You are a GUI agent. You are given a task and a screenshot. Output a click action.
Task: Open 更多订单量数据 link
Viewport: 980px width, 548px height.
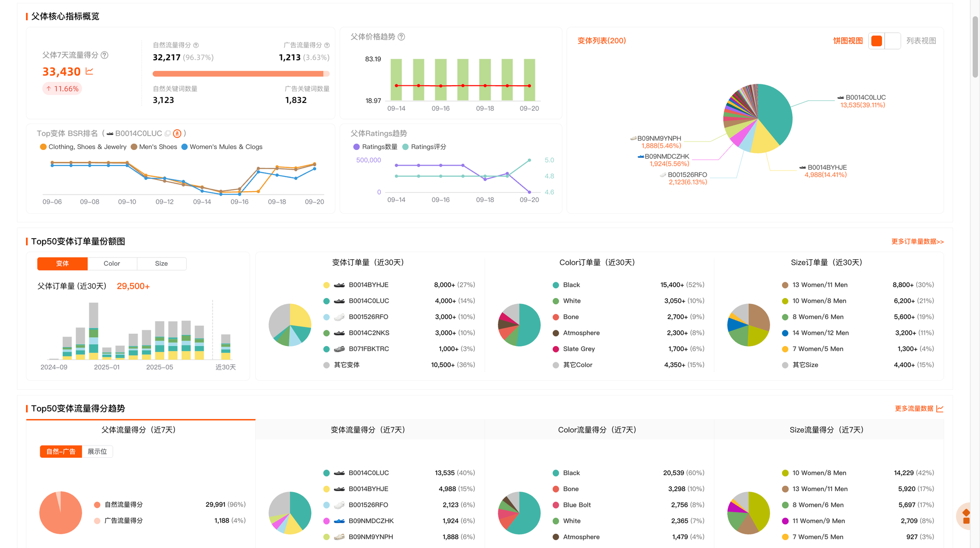click(917, 242)
